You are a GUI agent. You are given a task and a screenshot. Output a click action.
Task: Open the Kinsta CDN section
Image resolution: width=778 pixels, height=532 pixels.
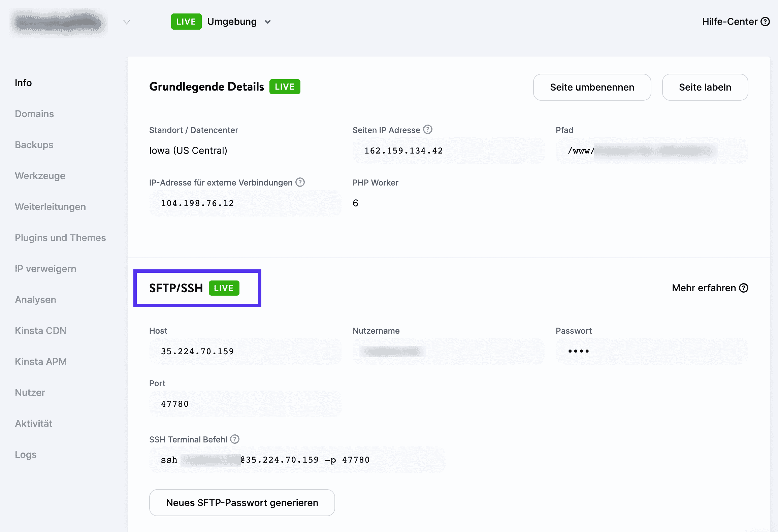(x=40, y=330)
